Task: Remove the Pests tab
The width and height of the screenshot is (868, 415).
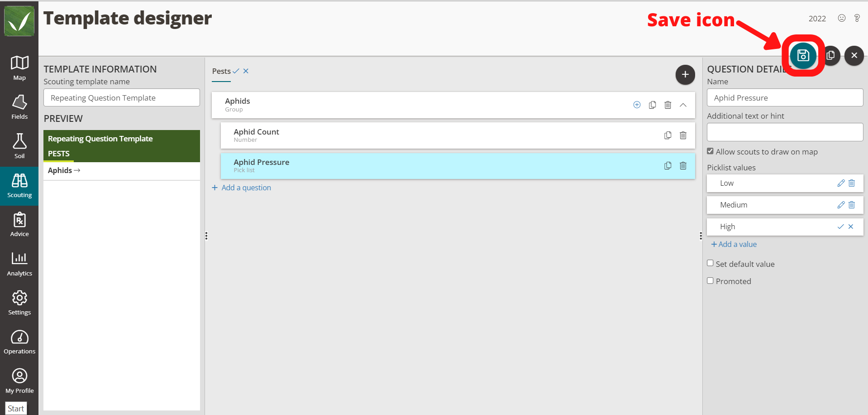Action: (x=246, y=71)
